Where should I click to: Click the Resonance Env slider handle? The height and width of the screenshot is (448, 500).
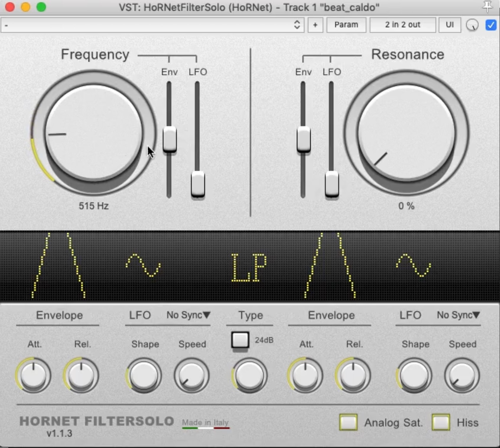[x=303, y=139]
